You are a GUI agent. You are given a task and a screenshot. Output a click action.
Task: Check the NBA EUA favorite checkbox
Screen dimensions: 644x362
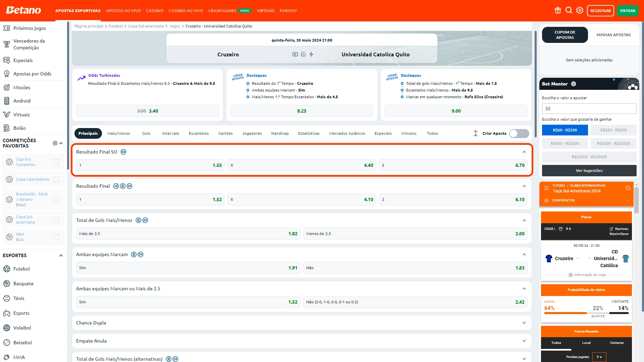pos(56,237)
